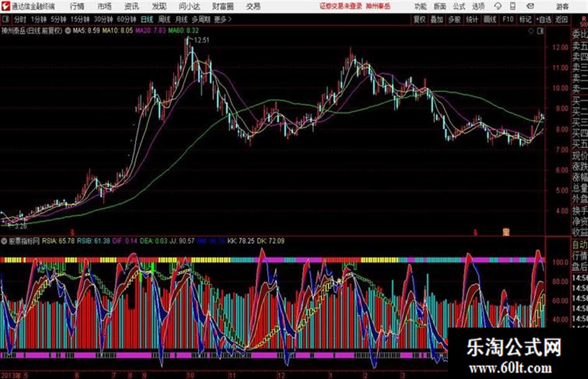Click the red 神州泰岳 stock name link
This screenshot has width=588, height=379.
[378, 6]
